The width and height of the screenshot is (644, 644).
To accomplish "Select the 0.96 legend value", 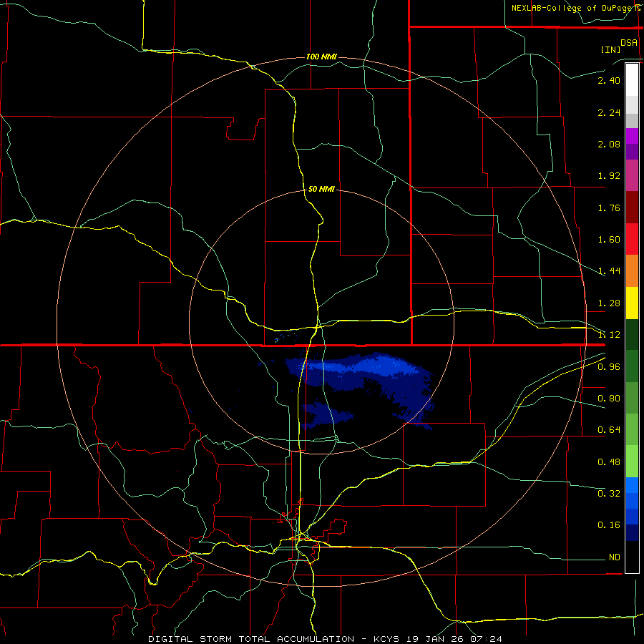I will (x=609, y=367).
